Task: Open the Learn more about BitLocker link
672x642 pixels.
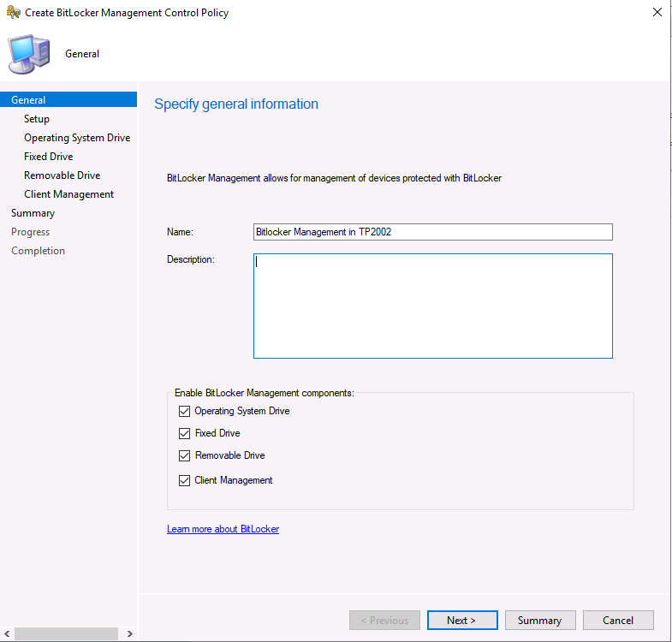Action: (x=223, y=529)
